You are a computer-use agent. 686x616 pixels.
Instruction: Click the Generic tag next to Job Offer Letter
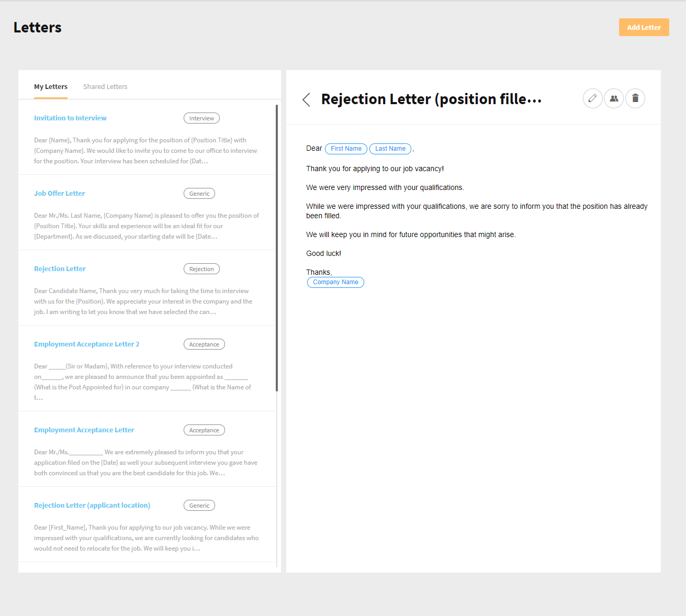[x=199, y=193]
